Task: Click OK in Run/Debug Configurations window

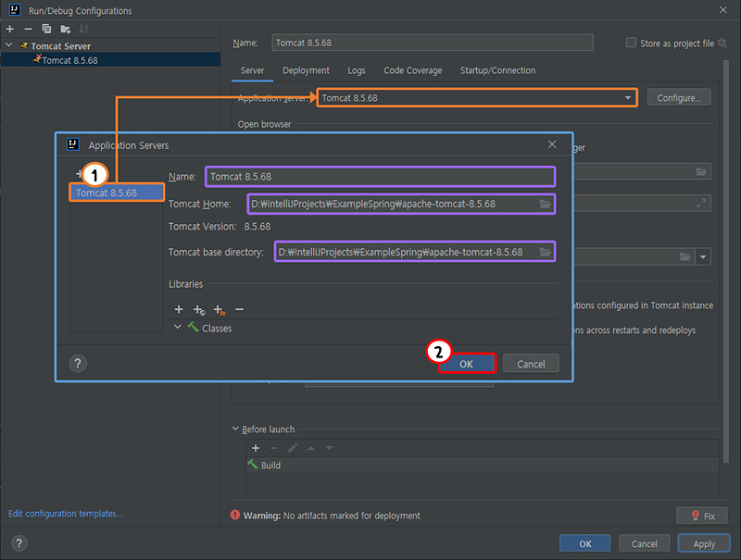Action: 585,543
